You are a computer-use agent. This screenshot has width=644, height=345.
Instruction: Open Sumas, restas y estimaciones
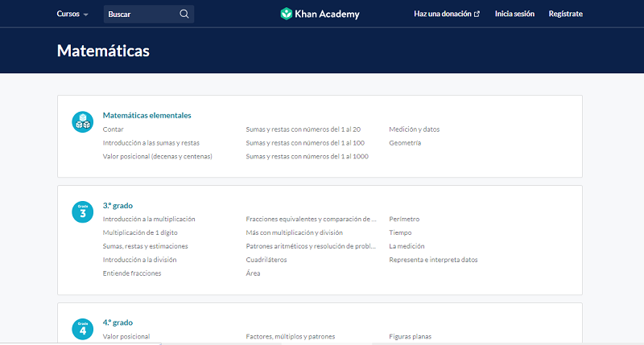click(x=146, y=246)
